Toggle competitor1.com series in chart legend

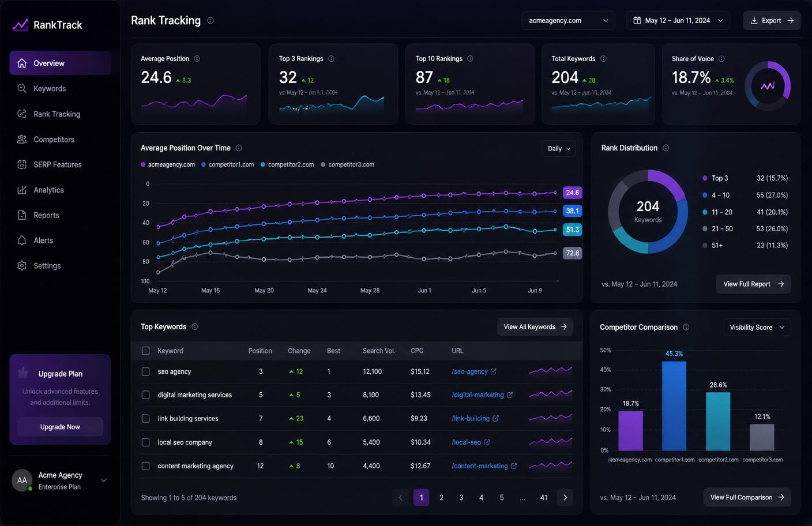click(228, 164)
